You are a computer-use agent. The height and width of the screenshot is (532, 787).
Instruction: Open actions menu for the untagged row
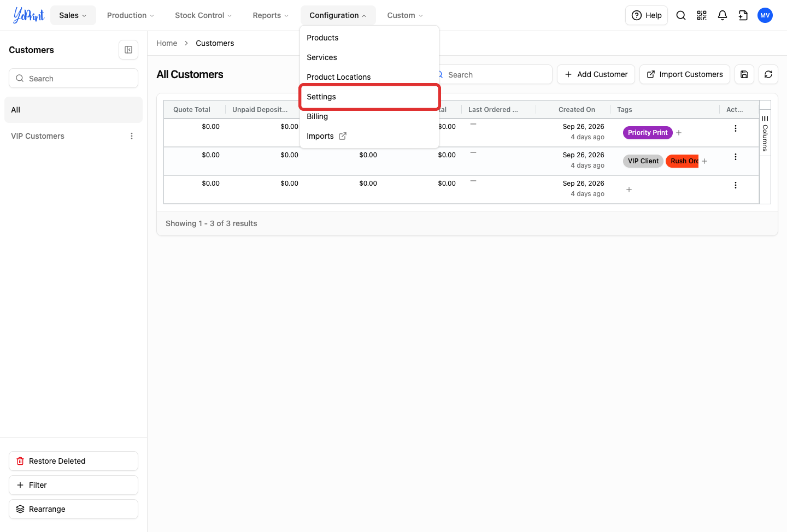pos(736,185)
